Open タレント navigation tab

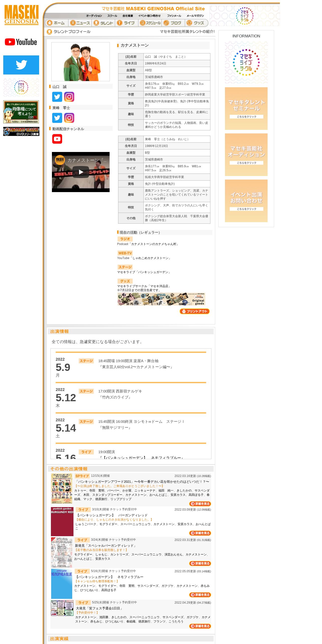pyautogui.click(x=103, y=23)
